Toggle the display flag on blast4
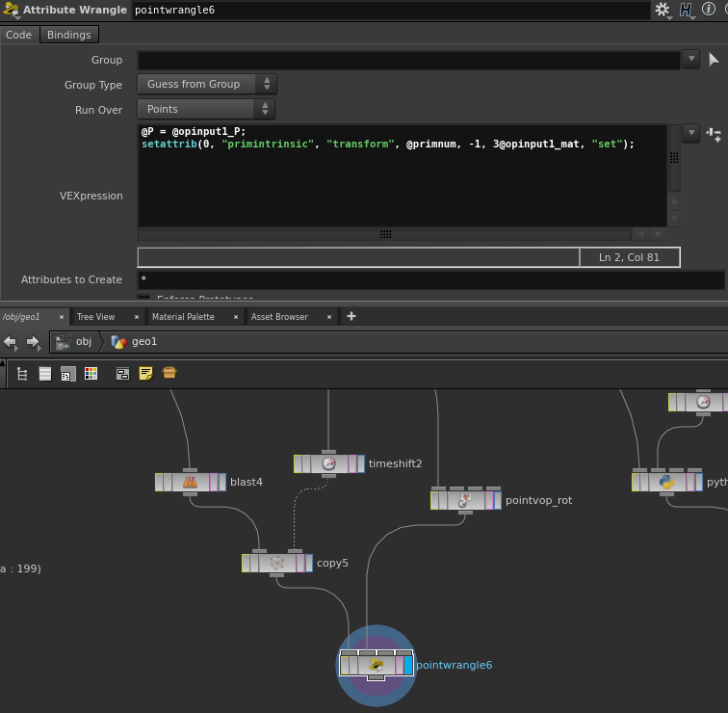728x713 pixels. (222, 482)
